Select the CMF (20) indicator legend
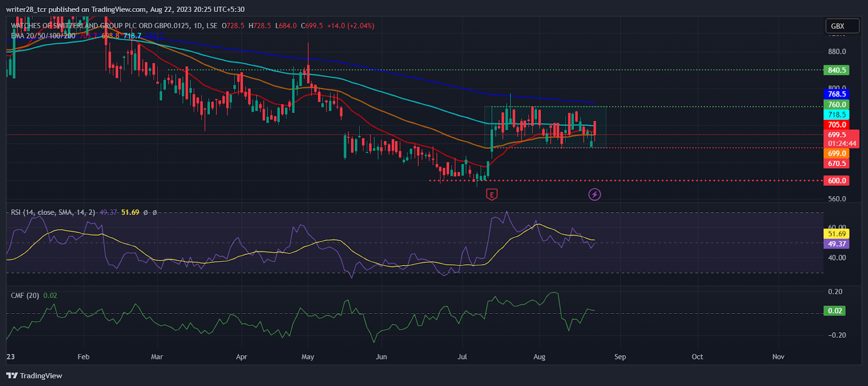This screenshot has width=868, height=386. (x=25, y=295)
